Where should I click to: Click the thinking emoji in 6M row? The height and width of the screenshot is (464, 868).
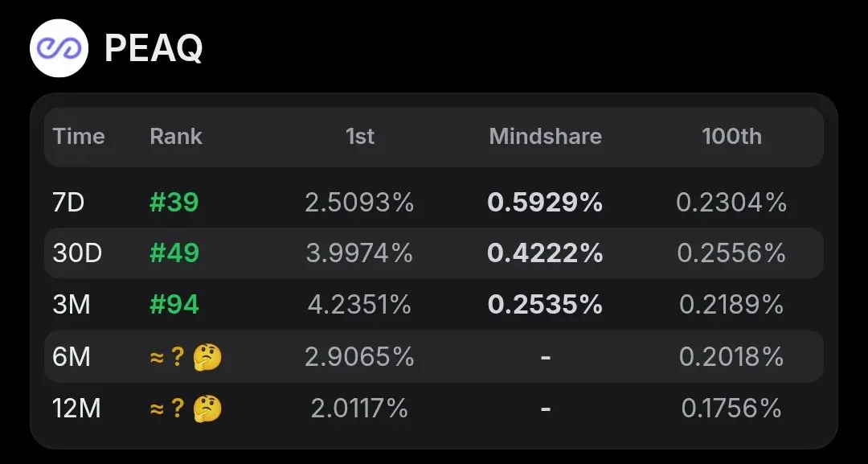click(207, 356)
